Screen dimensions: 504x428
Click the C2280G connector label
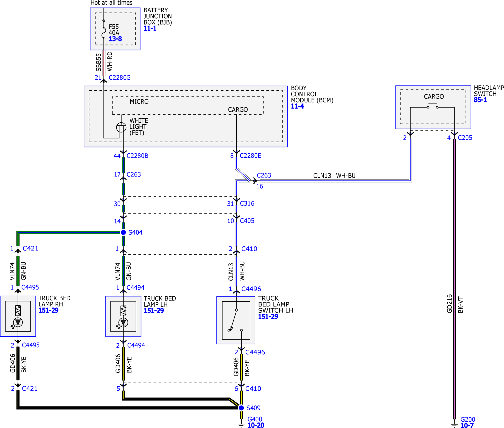click(x=119, y=78)
